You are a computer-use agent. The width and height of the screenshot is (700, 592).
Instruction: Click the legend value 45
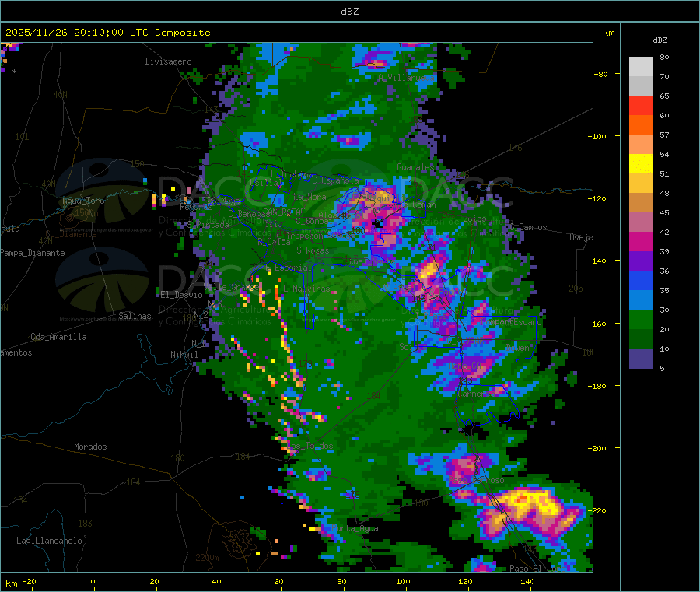click(x=664, y=212)
